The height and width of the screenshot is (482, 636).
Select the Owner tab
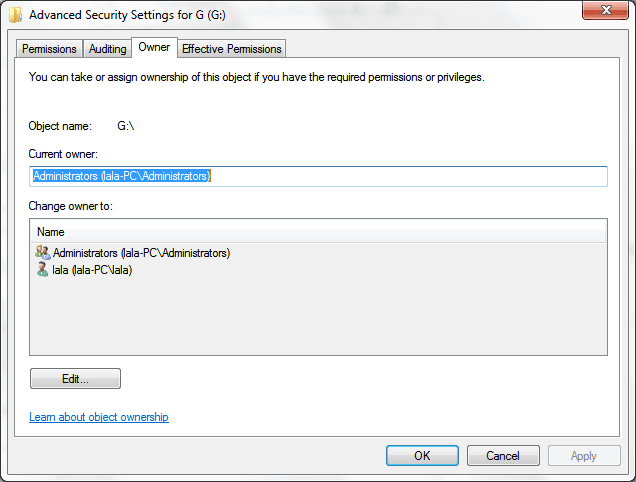(154, 48)
